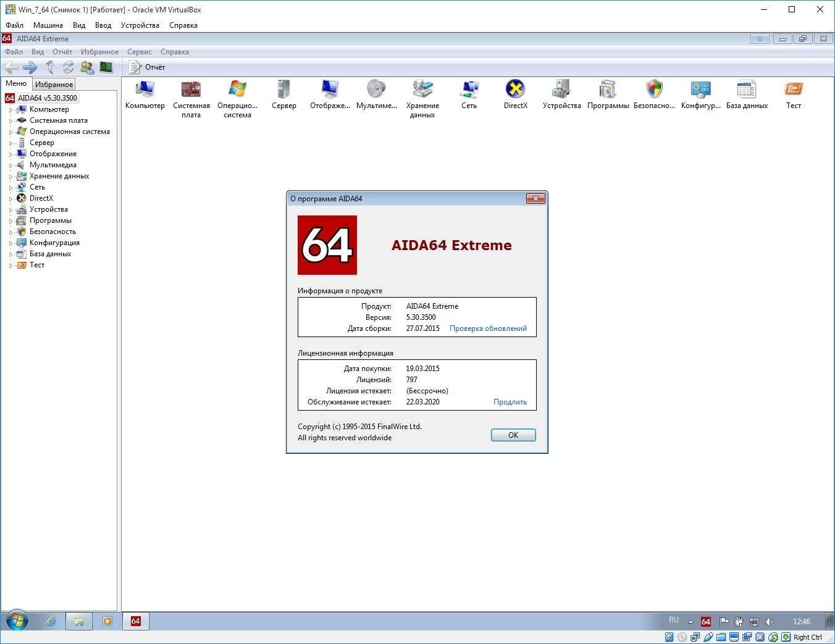Open Windows Media Player from taskbar
This screenshot has height=644, width=835.
[107, 621]
